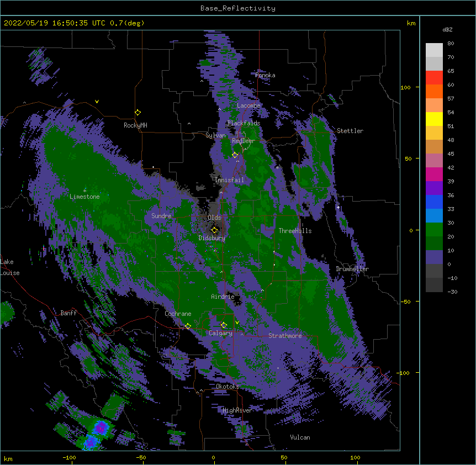
Task: Click the yellow v marker east of Calgary
Action: (x=237, y=323)
